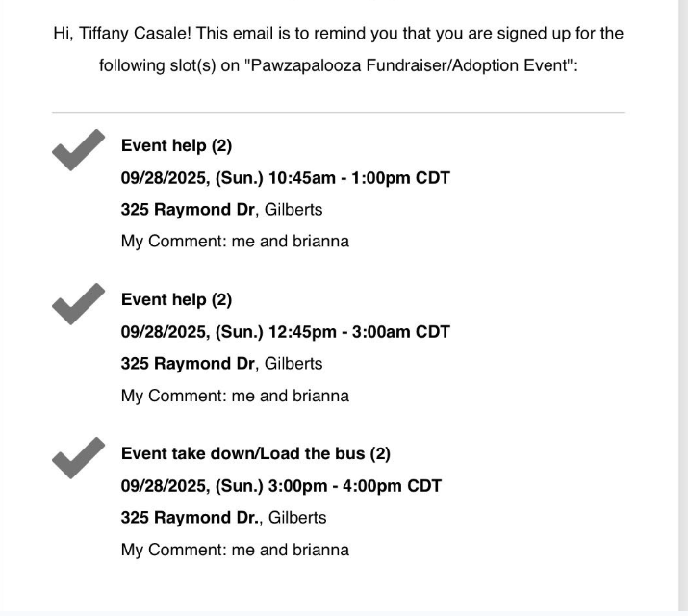Click the 12:45pm - 3:00am CDT time line
Image resolution: width=688 pixels, height=616 pixels.
(285, 332)
